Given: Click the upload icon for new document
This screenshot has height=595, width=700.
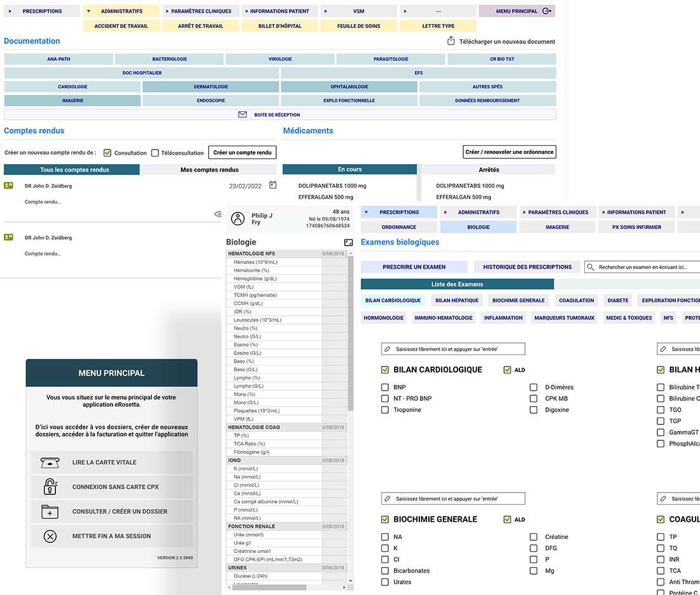Looking at the screenshot, I should pos(451,41).
